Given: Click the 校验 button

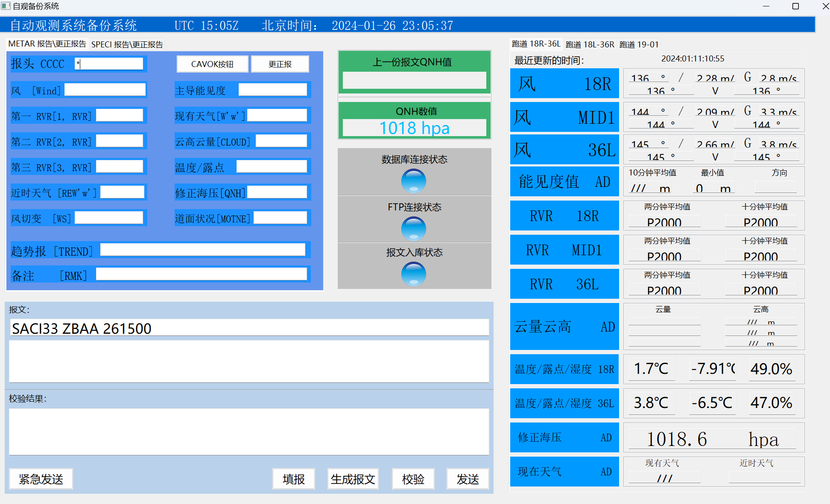Looking at the screenshot, I should 413,479.
